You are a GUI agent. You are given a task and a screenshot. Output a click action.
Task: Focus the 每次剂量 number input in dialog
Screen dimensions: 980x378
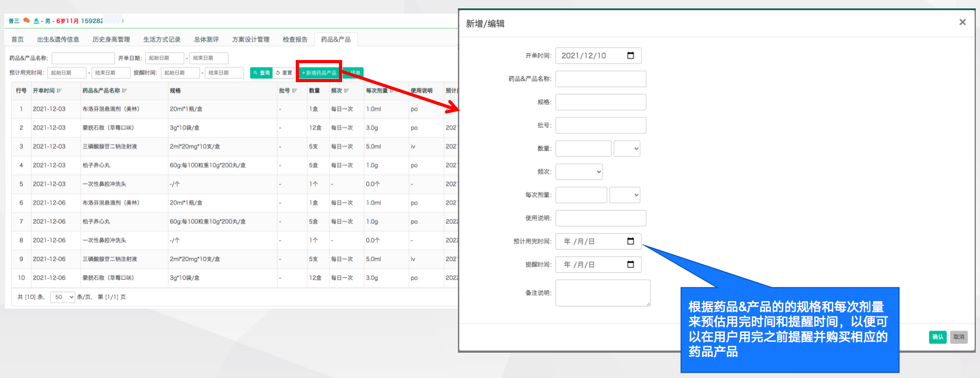[x=582, y=195]
